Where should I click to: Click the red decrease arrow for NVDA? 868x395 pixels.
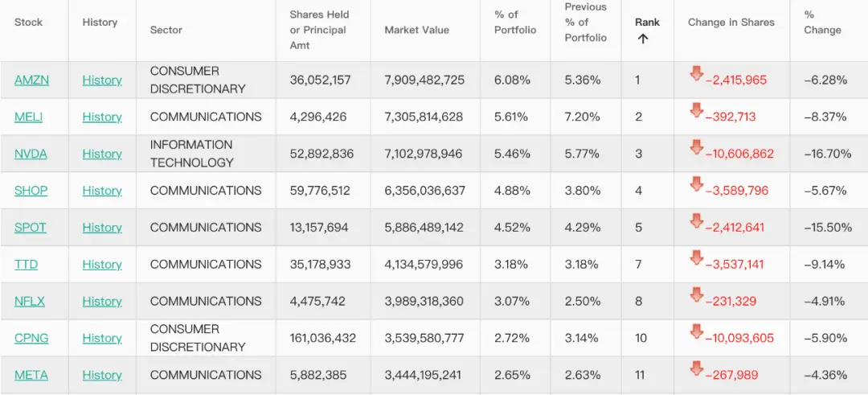pyautogui.click(x=696, y=148)
